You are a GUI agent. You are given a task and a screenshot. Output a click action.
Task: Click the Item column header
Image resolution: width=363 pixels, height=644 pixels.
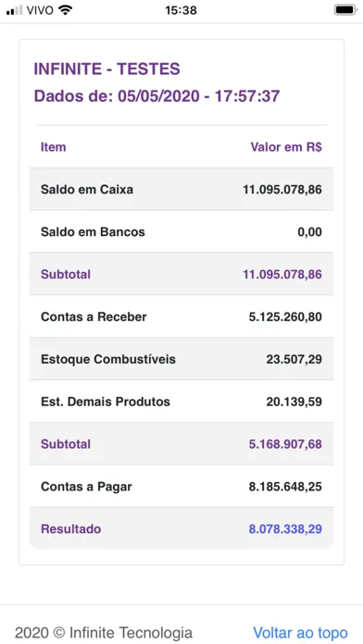pos(53,147)
